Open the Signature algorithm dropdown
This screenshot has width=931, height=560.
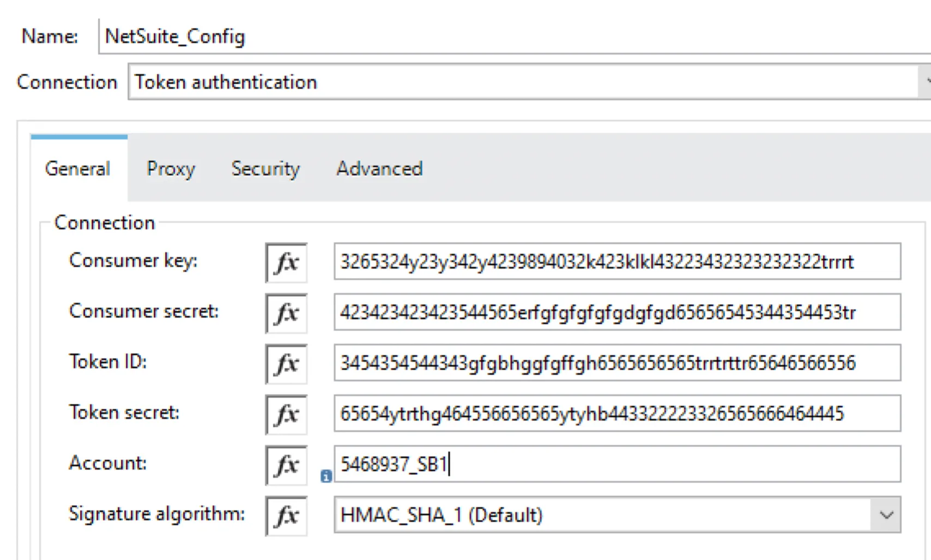click(x=886, y=515)
